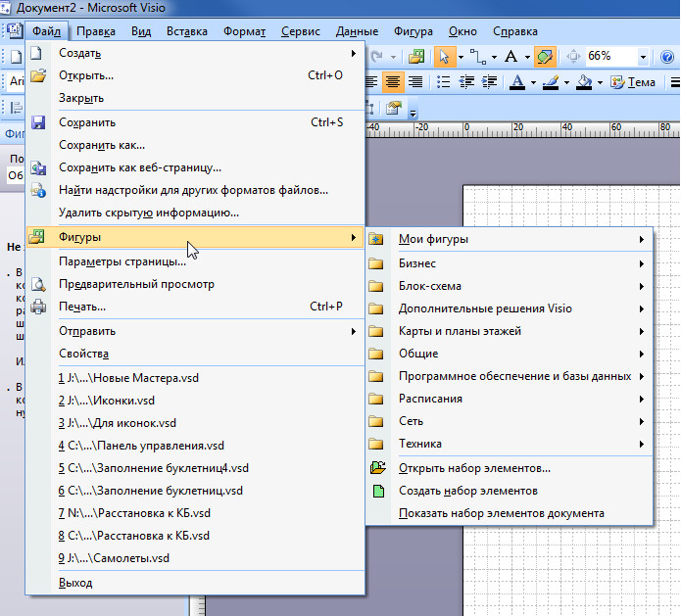Expand the line color dropdown arrow
This screenshot has width=681, height=616.
pyautogui.click(x=566, y=82)
